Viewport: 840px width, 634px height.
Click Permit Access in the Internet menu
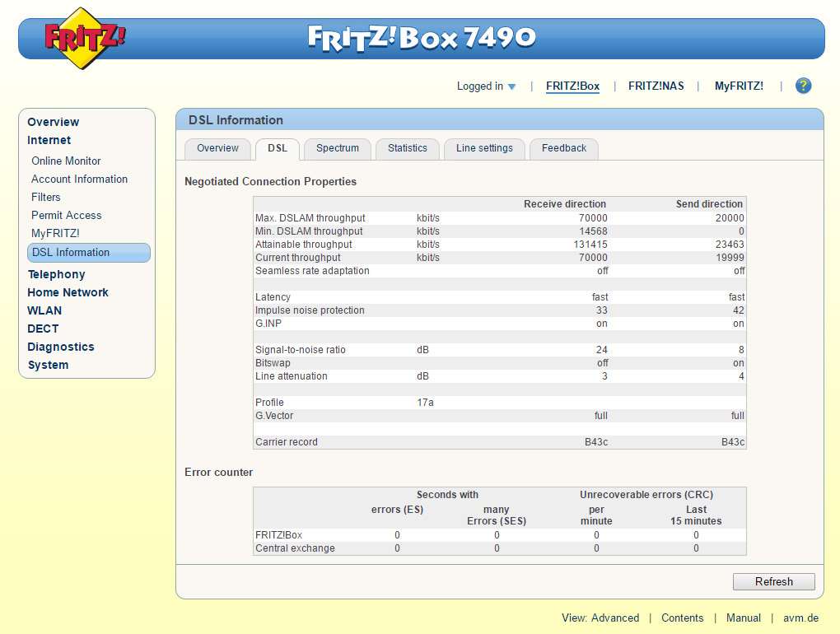[x=66, y=215]
